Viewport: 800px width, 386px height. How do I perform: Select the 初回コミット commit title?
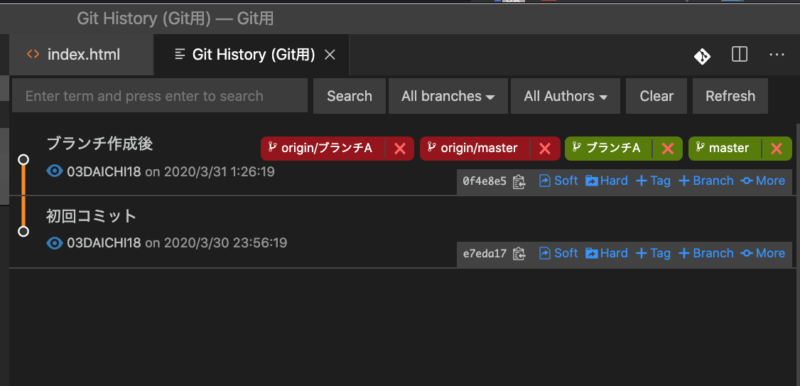[91, 216]
